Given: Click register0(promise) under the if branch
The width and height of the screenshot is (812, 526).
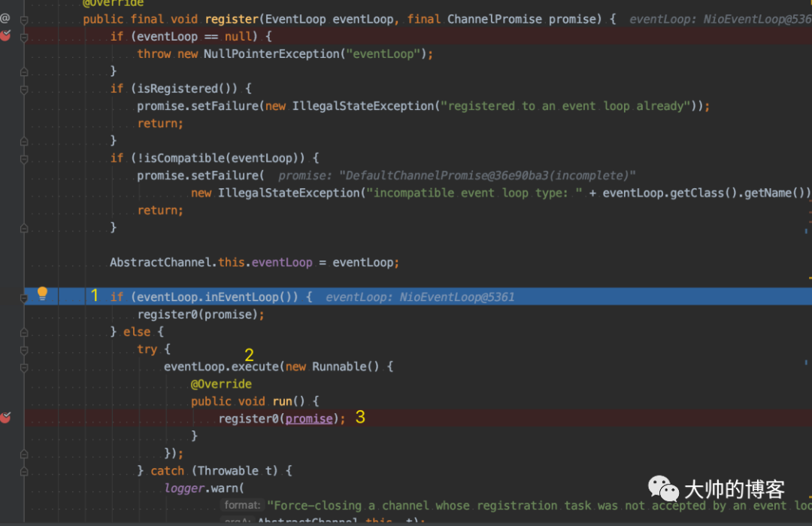Looking at the screenshot, I should [201, 315].
